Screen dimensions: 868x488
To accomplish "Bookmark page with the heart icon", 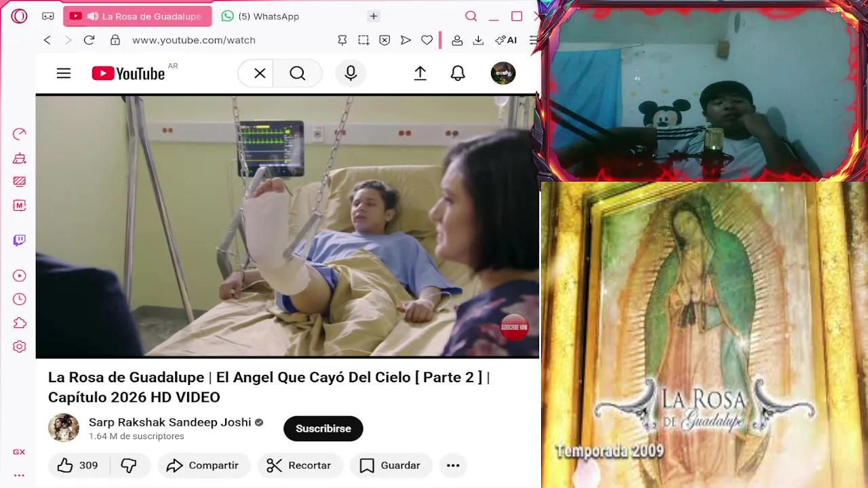I will (427, 40).
